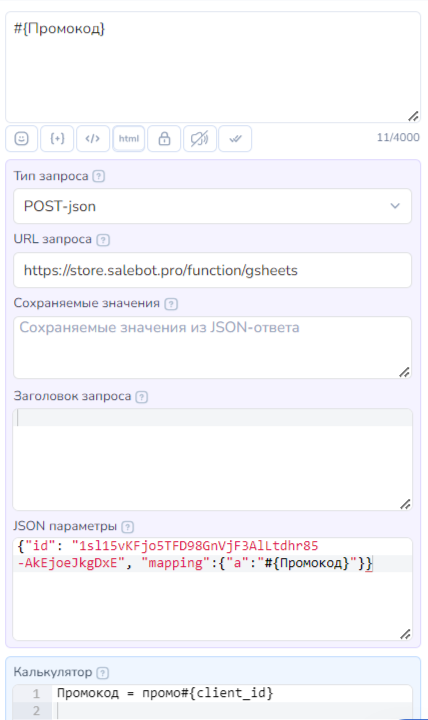The image size is (428, 720).
Task: Click the code </> formatting icon
Action: tap(93, 138)
